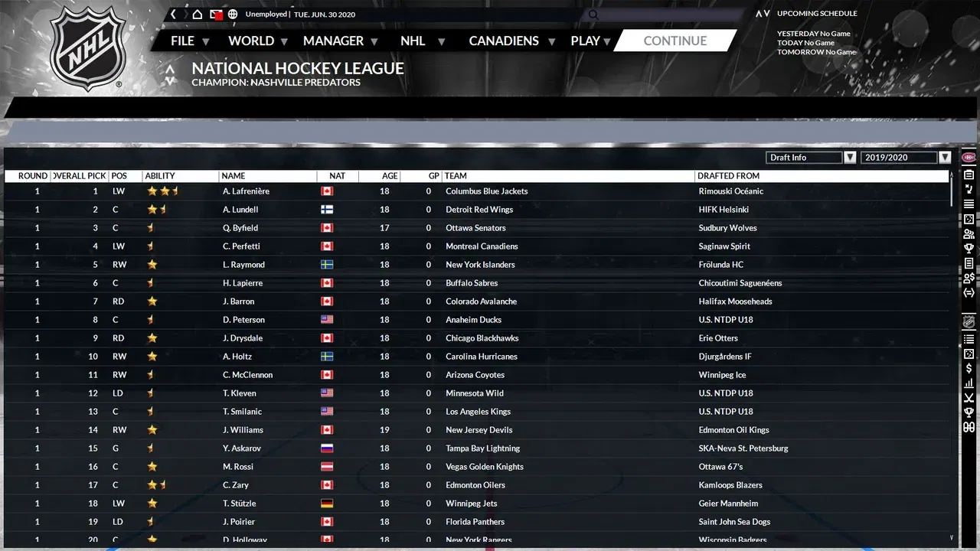Open player A. Lafrenière's profile
The width and height of the screenshot is (980, 551).
click(246, 191)
